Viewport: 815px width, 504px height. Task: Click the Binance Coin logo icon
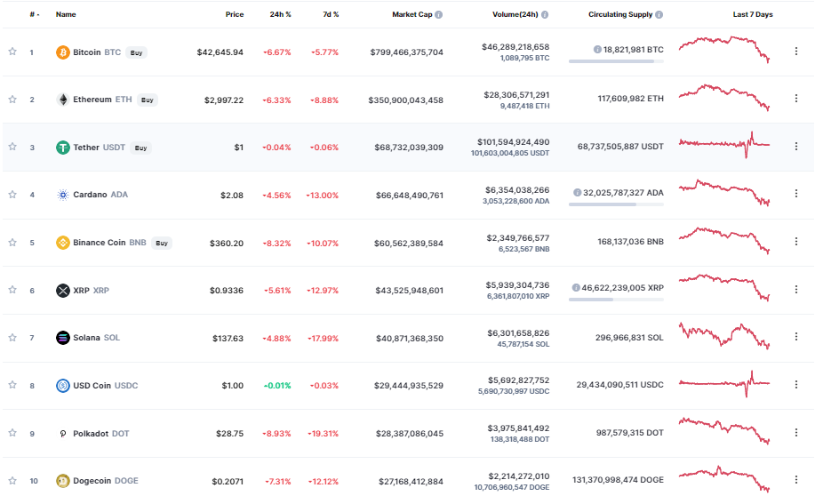pyautogui.click(x=63, y=243)
